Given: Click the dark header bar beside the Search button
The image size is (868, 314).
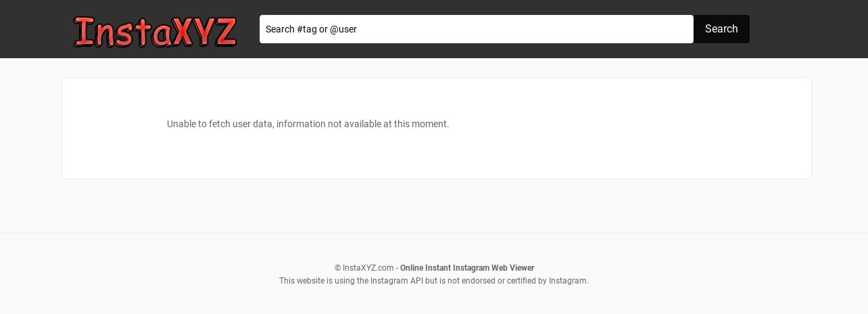Looking at the screenshot, I should pos(804,29).
